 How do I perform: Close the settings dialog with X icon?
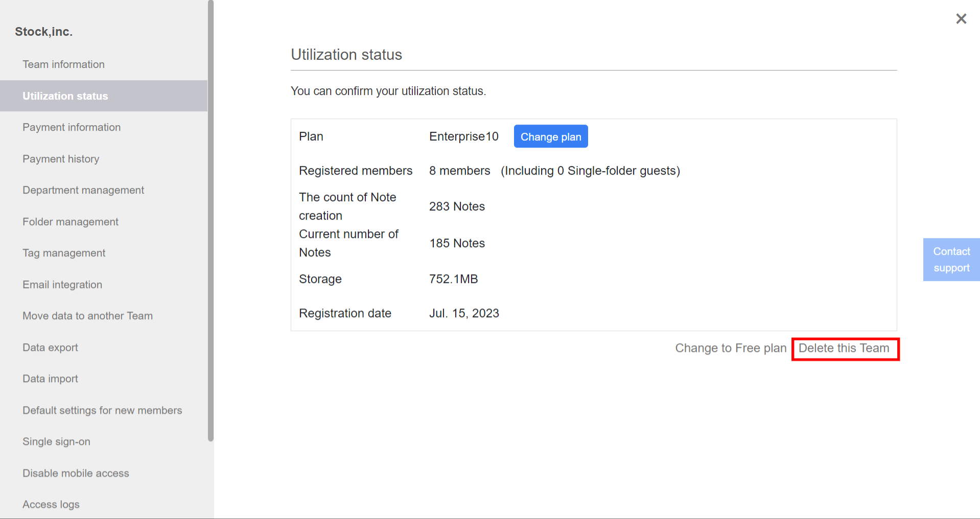(961, 19)
